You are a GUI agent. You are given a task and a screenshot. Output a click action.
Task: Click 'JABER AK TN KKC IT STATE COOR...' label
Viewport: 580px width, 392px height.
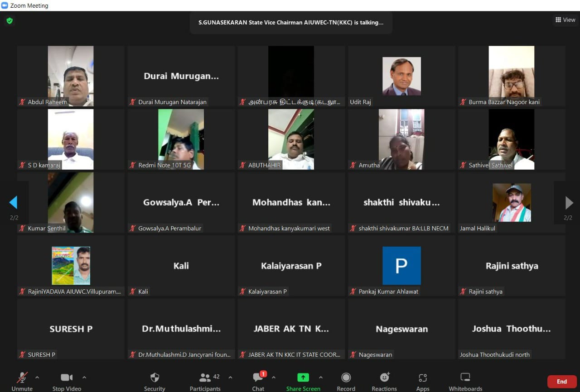click(x=294, y=354)
